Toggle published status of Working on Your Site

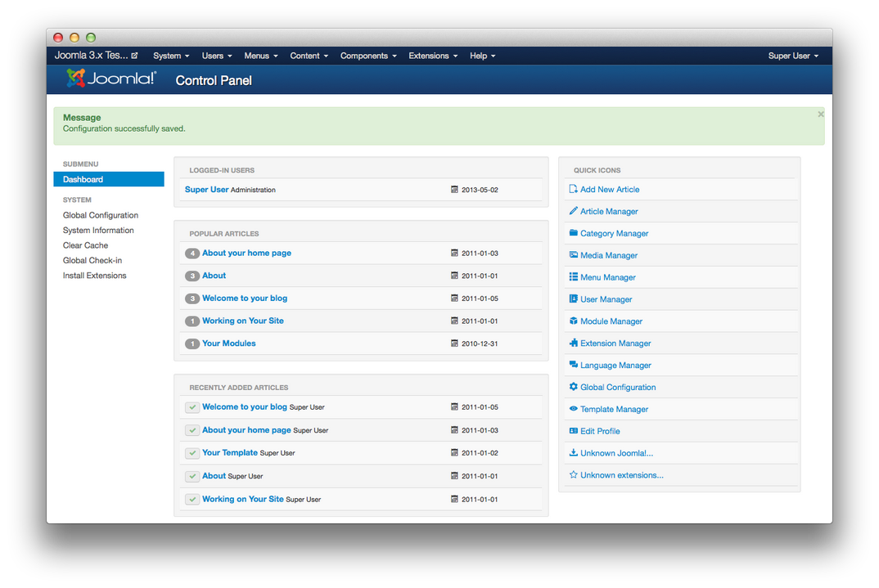pyautogui.click(x=192, y=499)
